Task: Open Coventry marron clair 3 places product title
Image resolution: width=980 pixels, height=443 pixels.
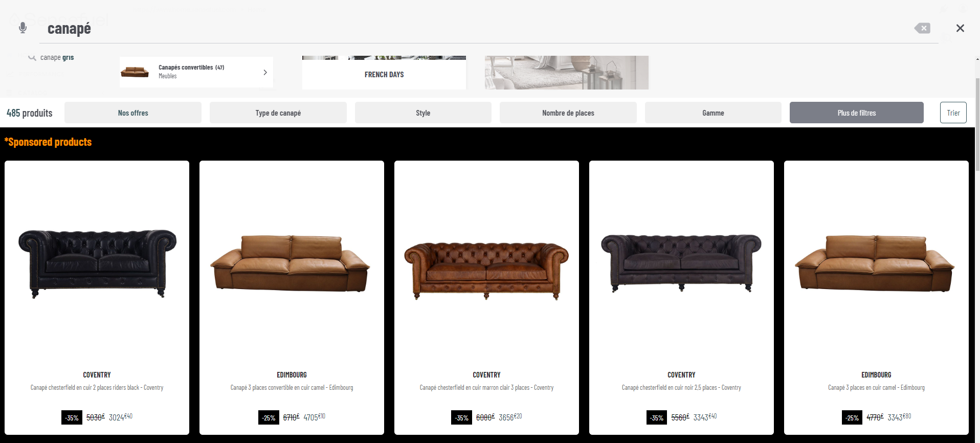Action: 486,387
